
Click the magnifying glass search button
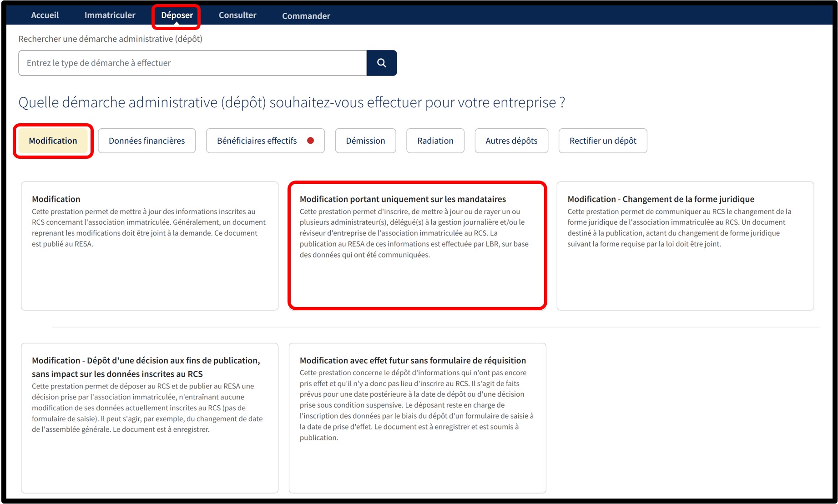pos(381,63)
